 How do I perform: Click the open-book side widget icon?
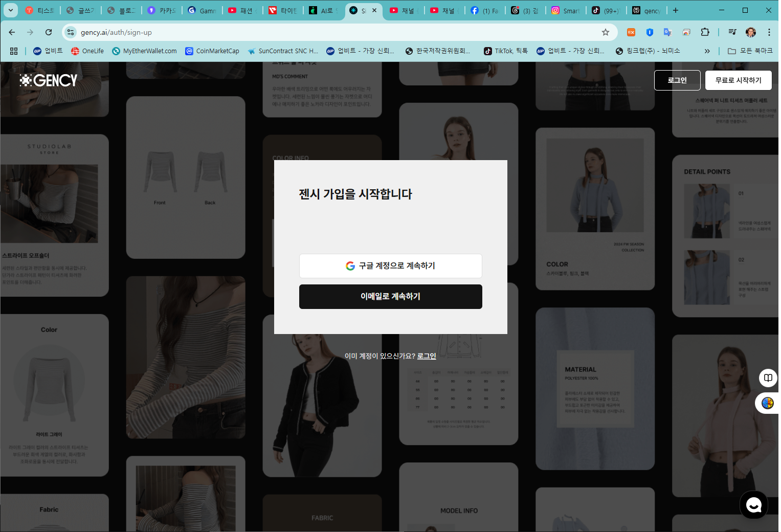pos(768,378)
